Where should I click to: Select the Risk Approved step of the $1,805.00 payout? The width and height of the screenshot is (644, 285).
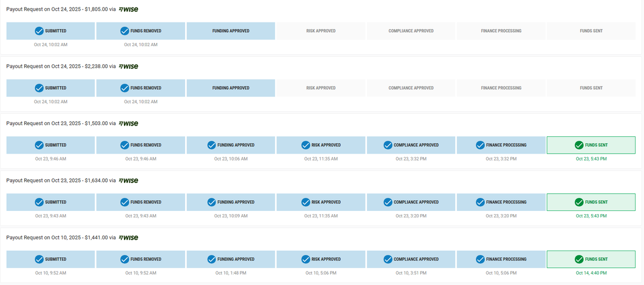click(321, 31)
